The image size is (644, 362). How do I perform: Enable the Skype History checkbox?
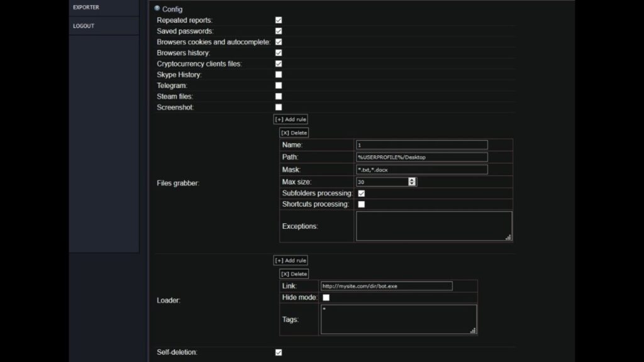coord(279,75)
